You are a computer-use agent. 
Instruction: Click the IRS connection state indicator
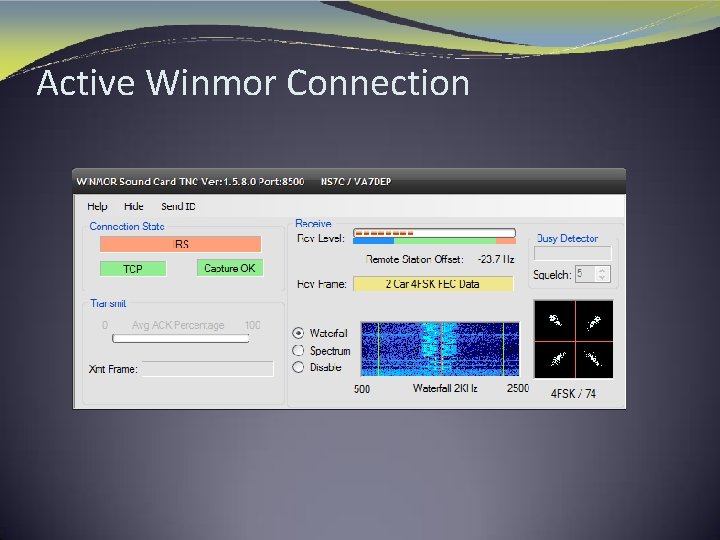(180, 244)
